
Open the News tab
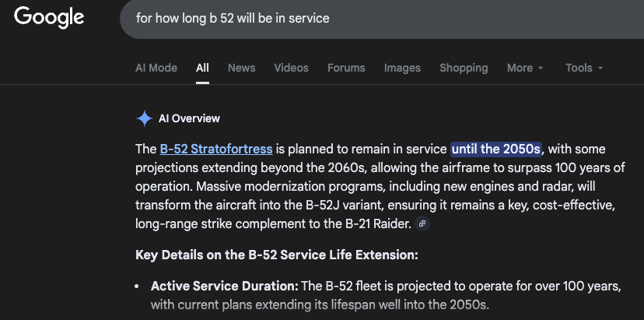coord(241,68)
